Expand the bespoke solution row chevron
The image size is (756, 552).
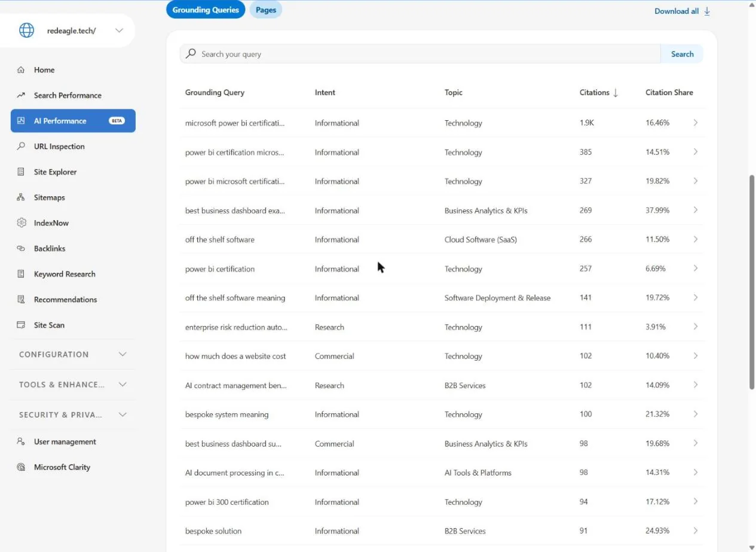tap(696, 530)
